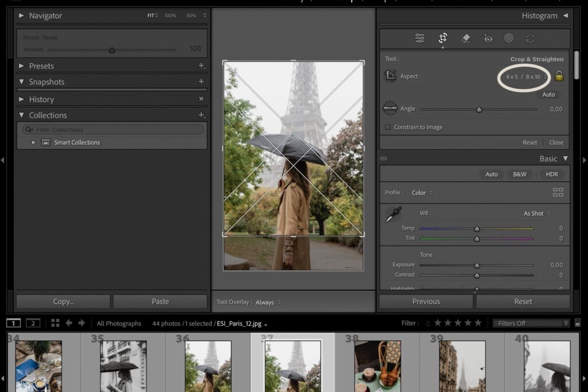Click the rating filter greater-or-equal symbol
588x392 pixels.
click(x=428, y=323)
